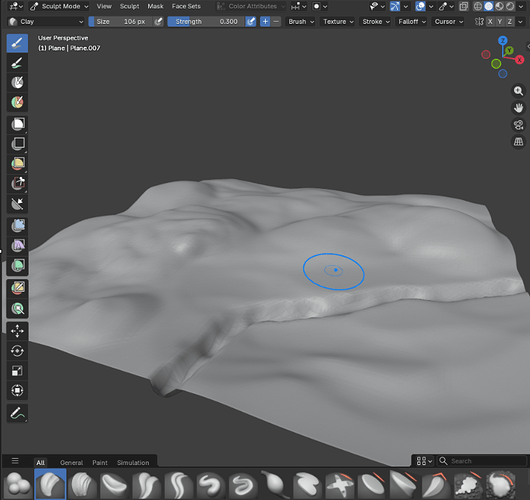
Task: Toggle Strength pressure sensitivity button
Action: (250, 22)
